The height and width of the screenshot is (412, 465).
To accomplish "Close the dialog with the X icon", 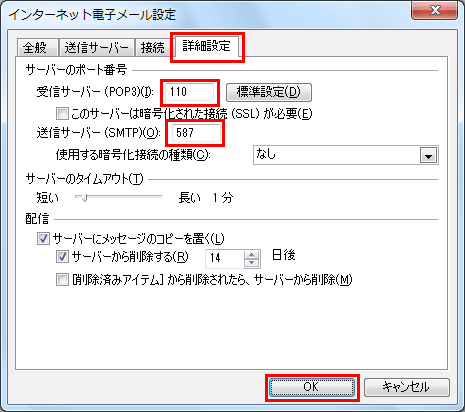I will coord(435,11).
